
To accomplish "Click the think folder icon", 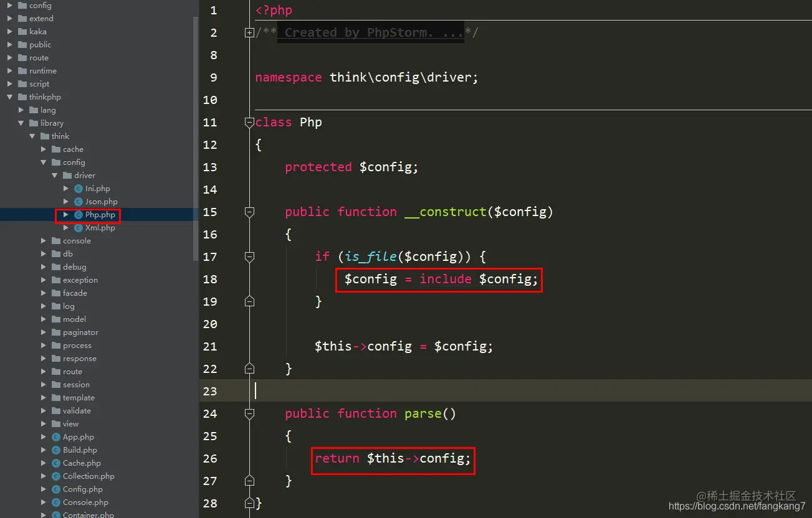I will (44, 136).
